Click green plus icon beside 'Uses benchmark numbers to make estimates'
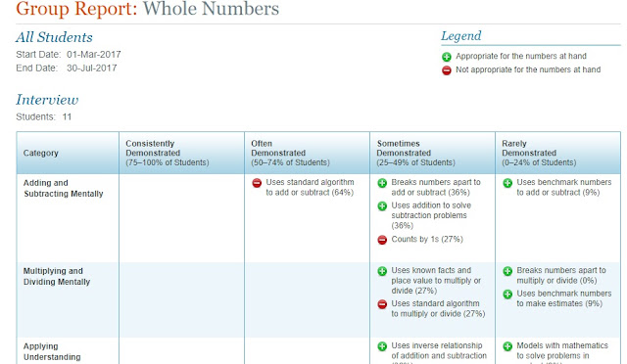The width and height of the screenshot is (627, 364). click(507, 295)
